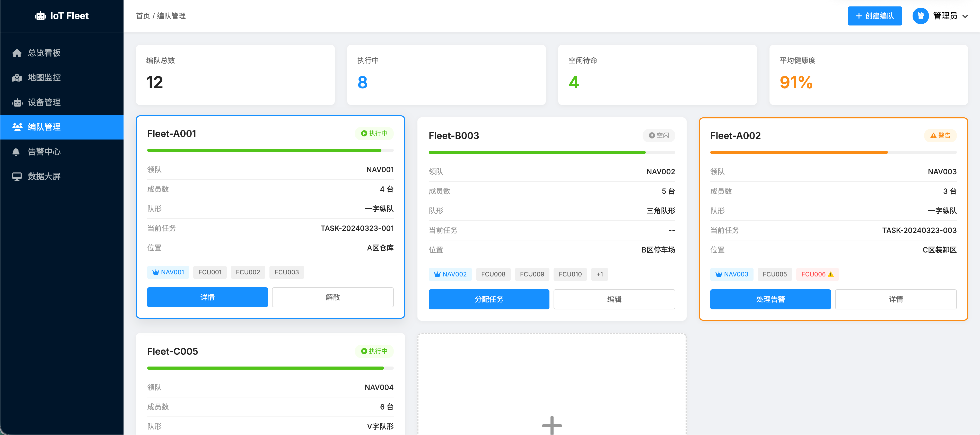980x435 pixels.
Task: Click task ID TASK-20240323-001
Action: pos(357,228)
